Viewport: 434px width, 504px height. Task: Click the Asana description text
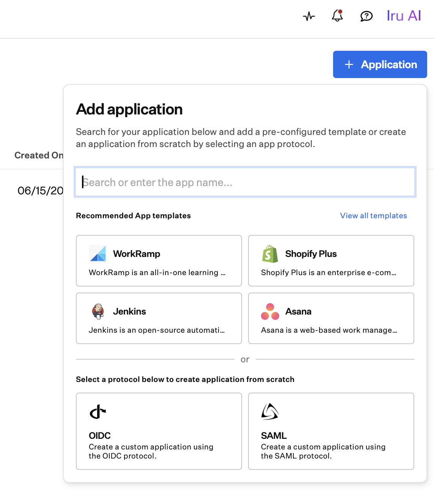tap(329, 330)
